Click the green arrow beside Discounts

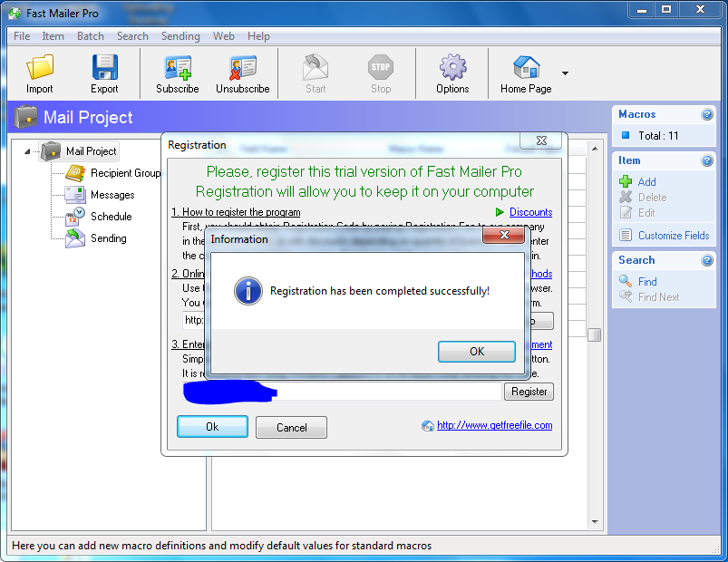500,212
